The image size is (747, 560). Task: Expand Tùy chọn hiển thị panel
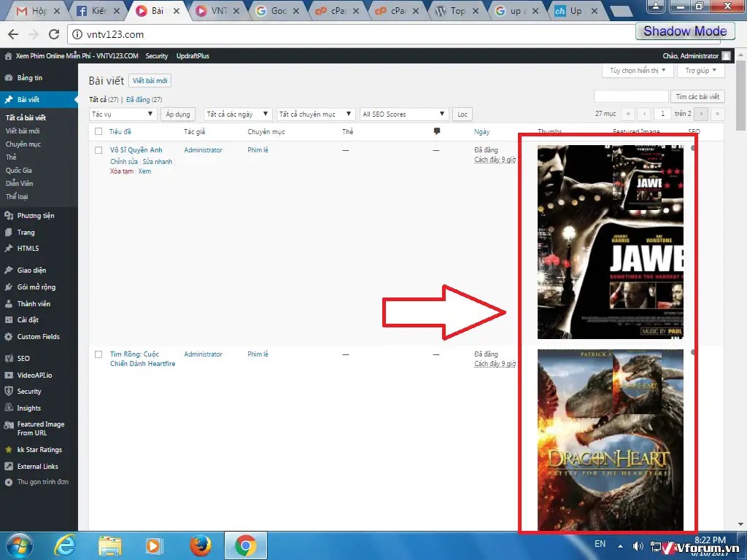click(x=638, y=71)
